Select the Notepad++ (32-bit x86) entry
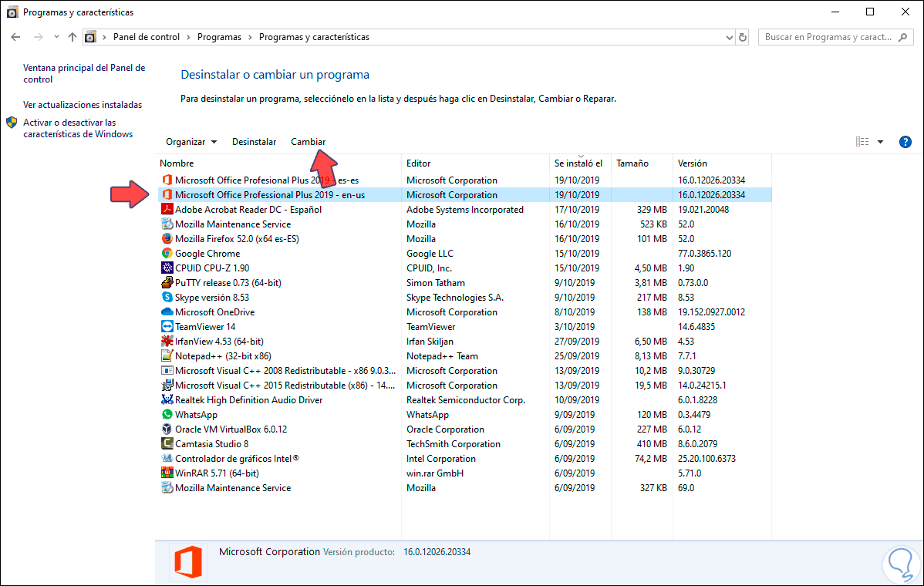Screen dimensions: 924x586 (x=465, y=355)
